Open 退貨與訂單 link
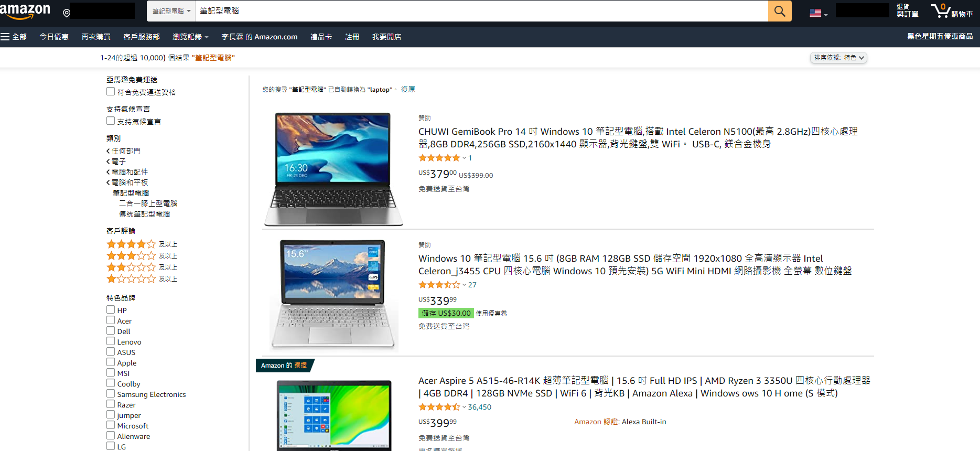The height and width of the screenshot is (451, 980). (x=907, y=10)
